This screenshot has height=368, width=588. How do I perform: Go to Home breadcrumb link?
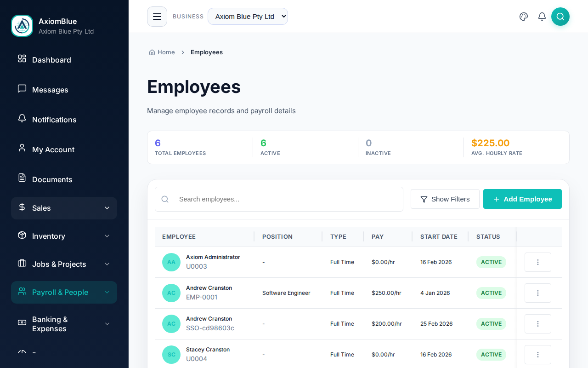tap(162, 52)
